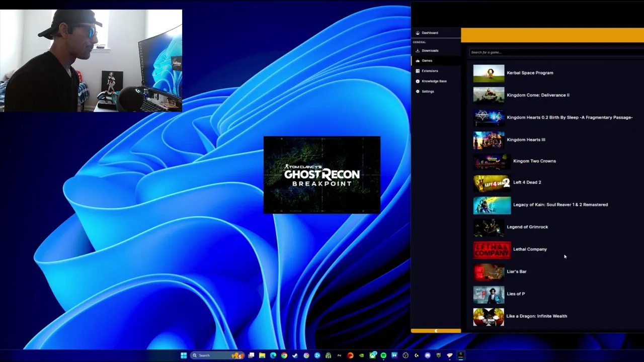Click the taskbar Search box
644x362 pixels.
point(217,355)
